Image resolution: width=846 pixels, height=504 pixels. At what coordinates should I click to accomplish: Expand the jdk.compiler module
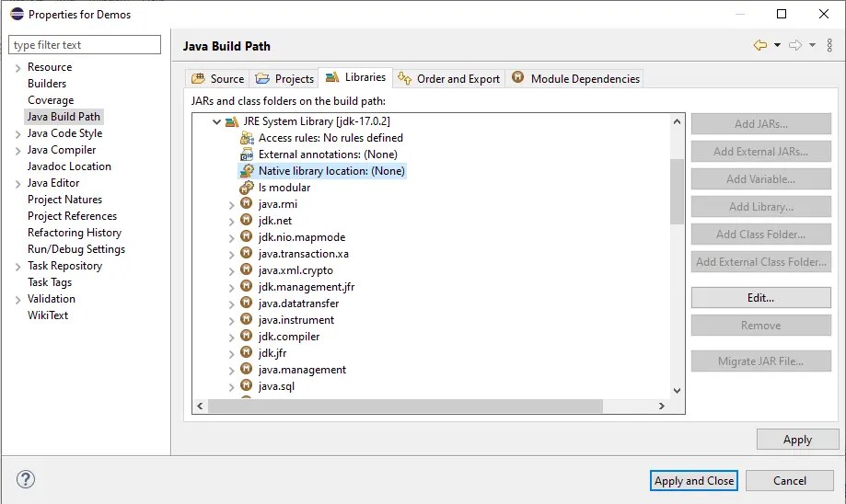[231, 338]
